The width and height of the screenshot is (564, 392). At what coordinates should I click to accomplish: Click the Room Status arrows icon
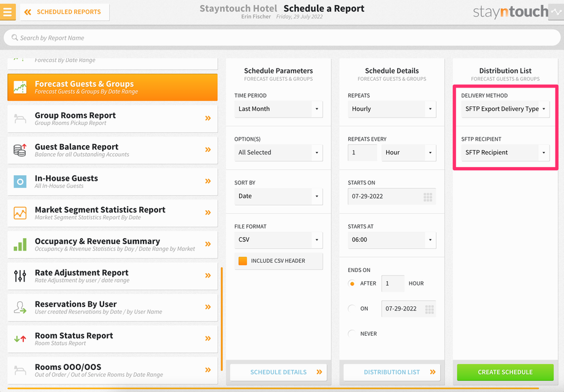tap(20, 339)
